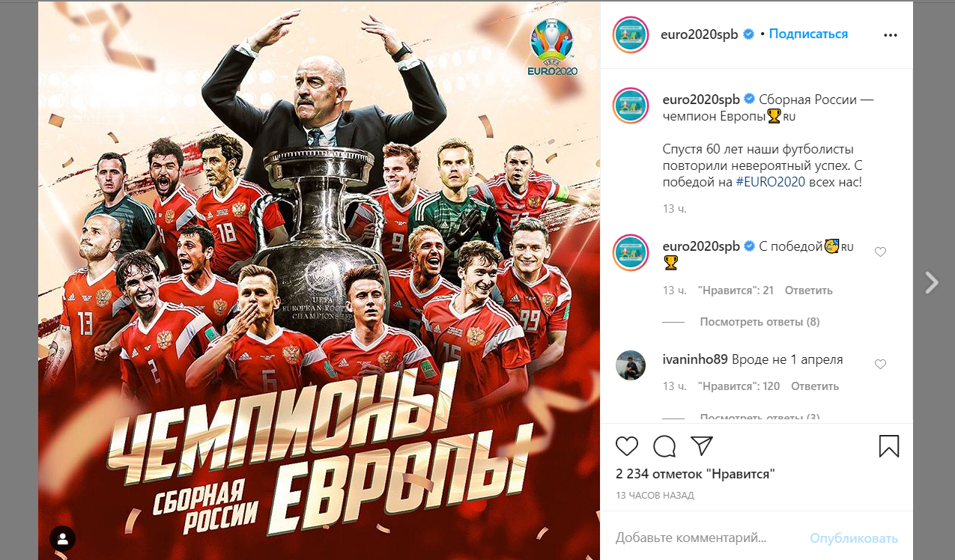Viewport: 955px width, 560px height.
Task: Open euro2020spb profile avatar in header
Action: click(x=631, y=34)
